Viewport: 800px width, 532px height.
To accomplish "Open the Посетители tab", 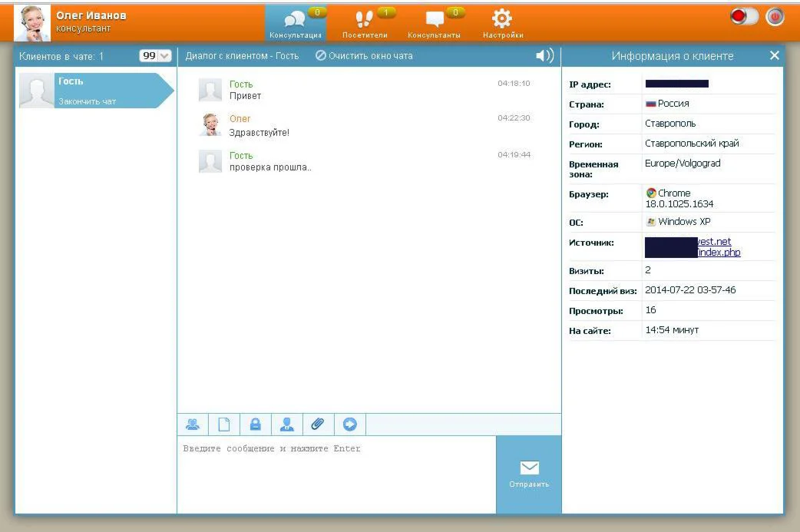I will click(365, 23).
